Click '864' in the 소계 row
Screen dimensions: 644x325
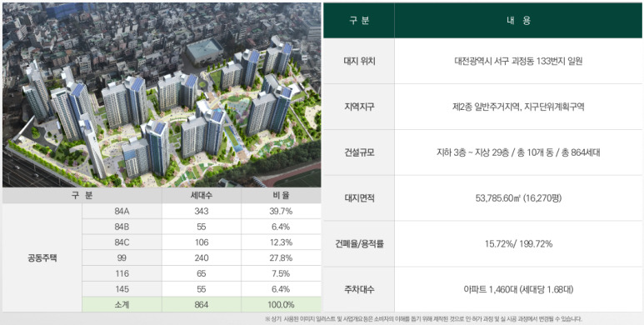click(202, 305)
